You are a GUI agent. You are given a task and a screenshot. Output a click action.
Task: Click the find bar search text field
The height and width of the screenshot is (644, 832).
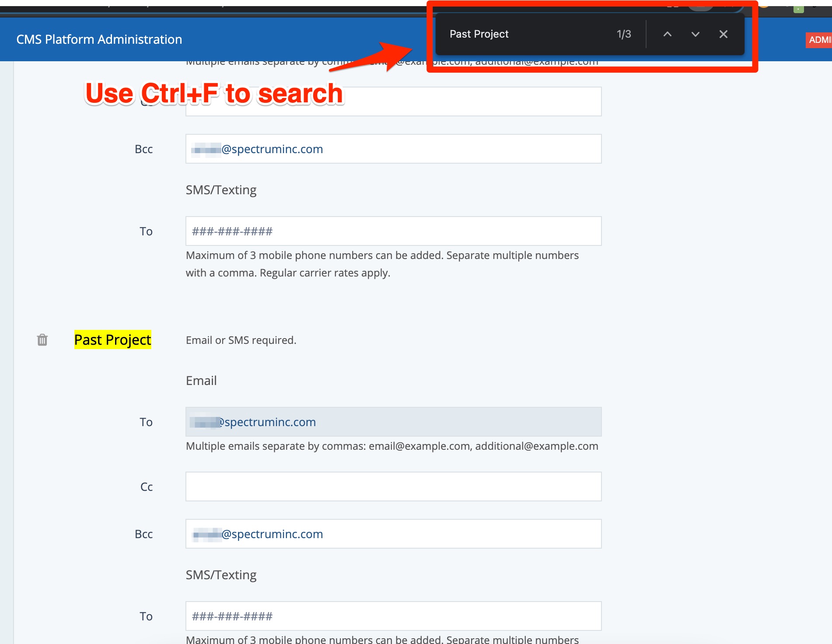[525, 34]
